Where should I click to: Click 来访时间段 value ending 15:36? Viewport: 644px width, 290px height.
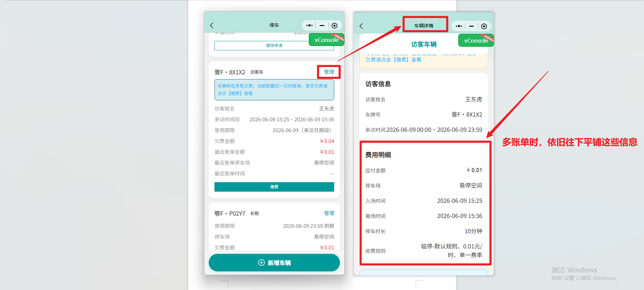tap(292, 120)
